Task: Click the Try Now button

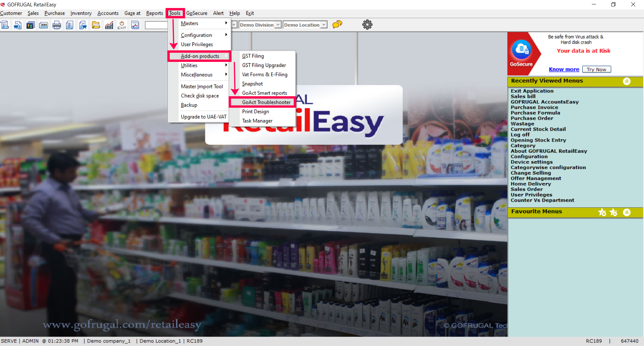Action: pyautogui.click(x=596, y=69)
